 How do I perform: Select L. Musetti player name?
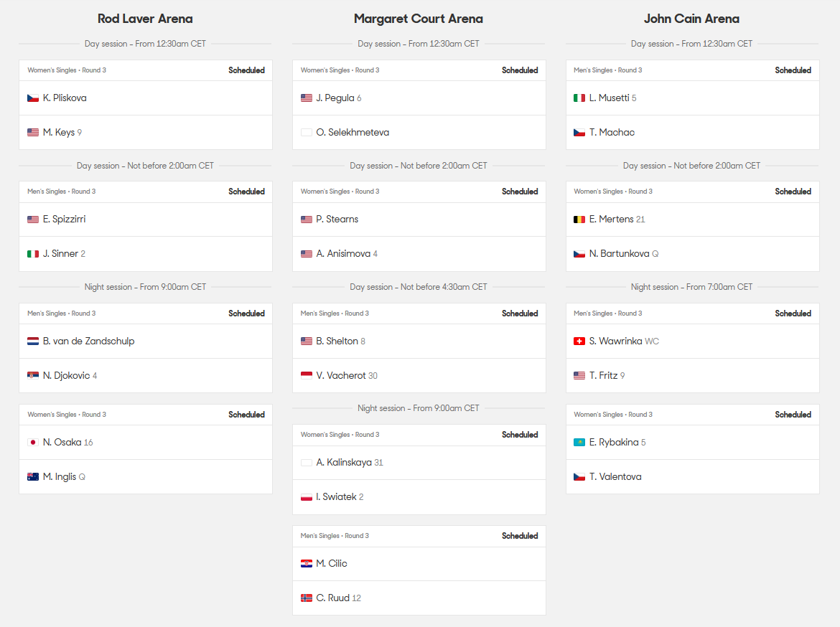[x=609, y=98]
